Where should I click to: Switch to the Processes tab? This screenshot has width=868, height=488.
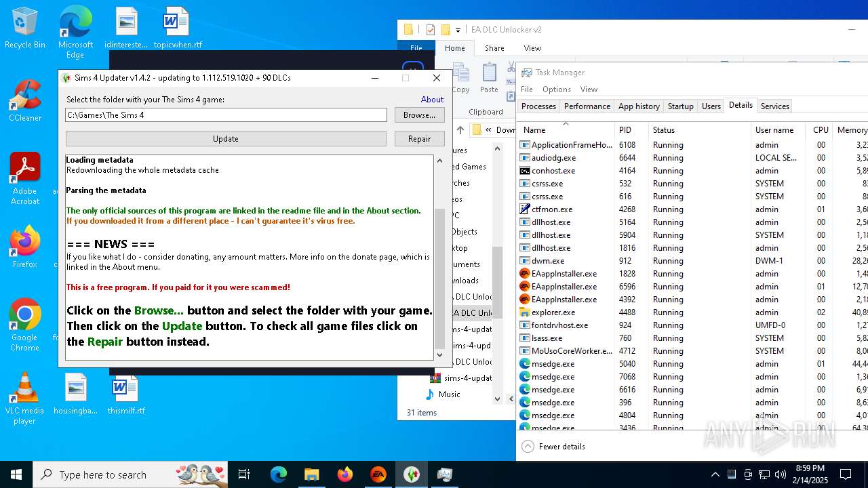538,106
